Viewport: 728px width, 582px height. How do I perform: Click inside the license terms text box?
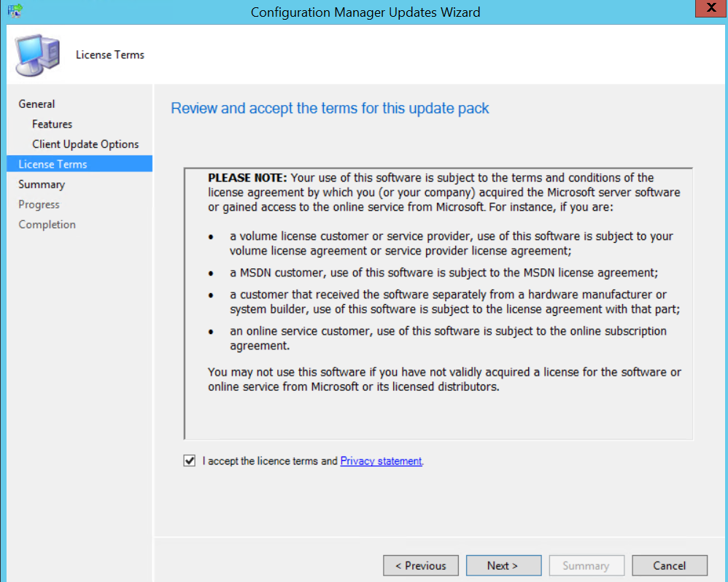tap(438, 416)
